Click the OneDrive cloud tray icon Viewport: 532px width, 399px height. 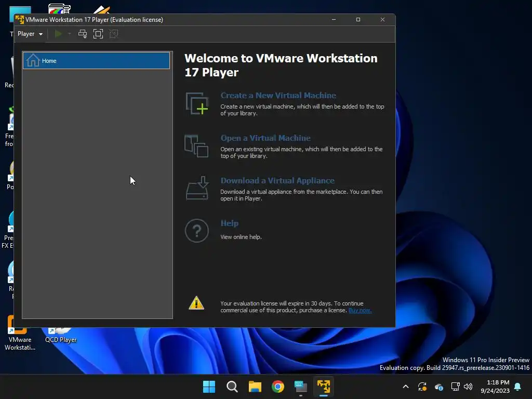(438, 387)
